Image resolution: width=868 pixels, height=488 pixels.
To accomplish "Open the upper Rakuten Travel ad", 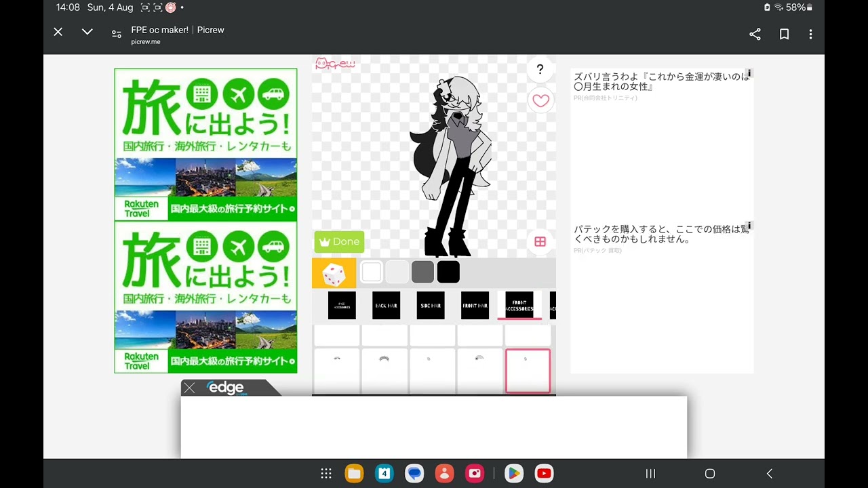I will pyautogui.click(x=205, y=144).
